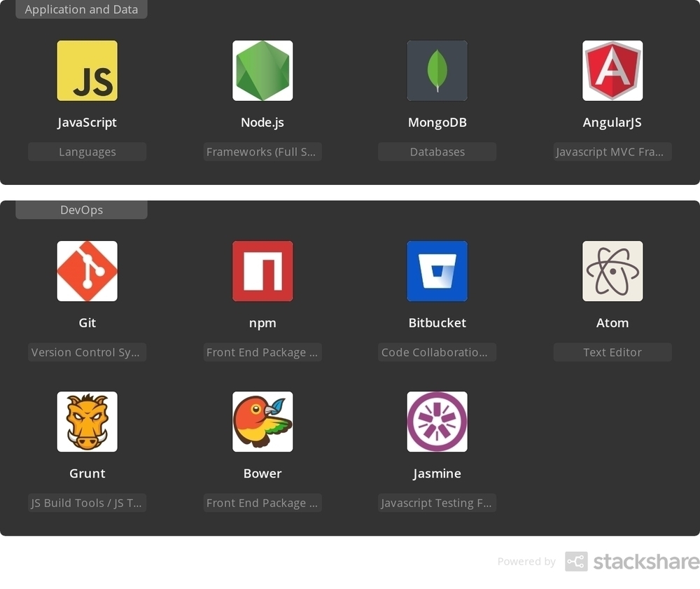Select the Javascript MVC Fra... tag

coord(612,152)
